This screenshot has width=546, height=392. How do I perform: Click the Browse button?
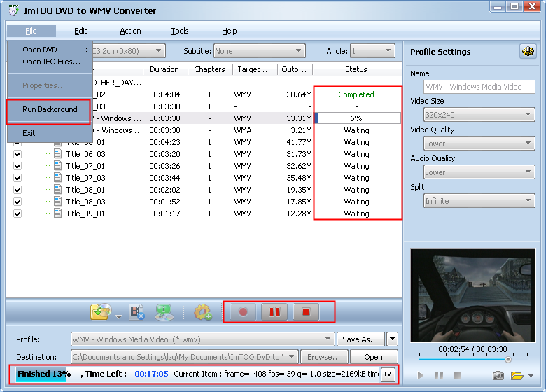(324, 356)
